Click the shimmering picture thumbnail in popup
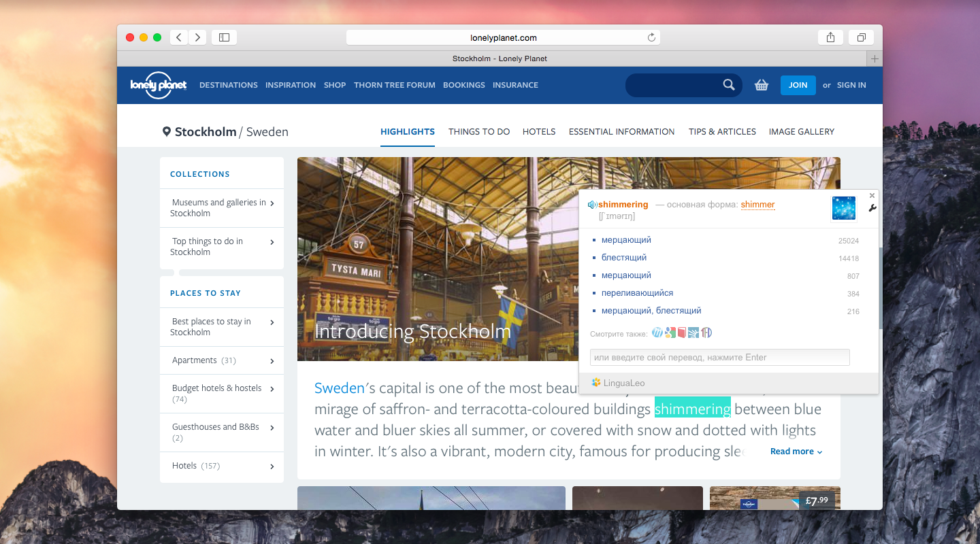The height and width of the screenshot is (544, 980). click(844, 208)
